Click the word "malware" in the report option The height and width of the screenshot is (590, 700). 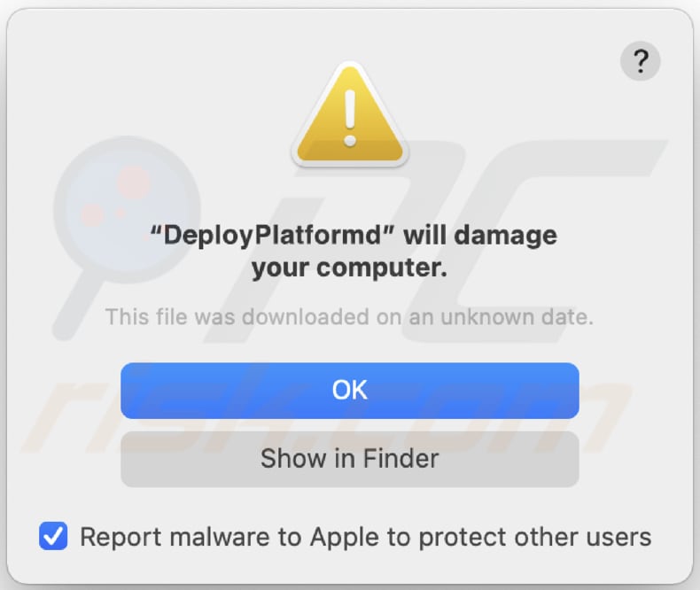[221, 537]
